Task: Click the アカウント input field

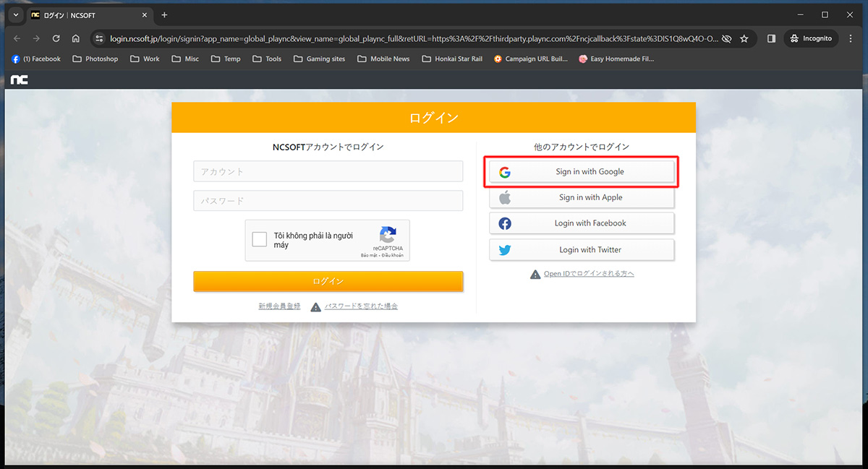Action: (328, 171)
